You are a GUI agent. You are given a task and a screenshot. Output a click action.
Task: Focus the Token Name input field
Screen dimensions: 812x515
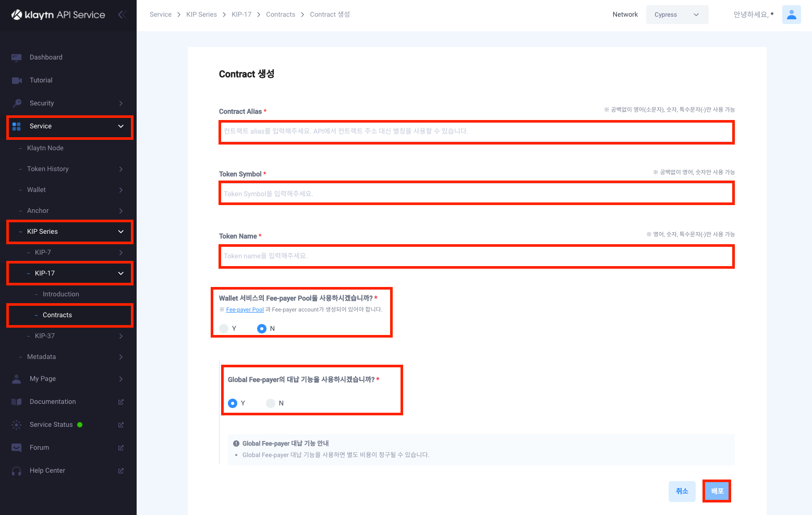pyautogui.click(x=477, y=256)
